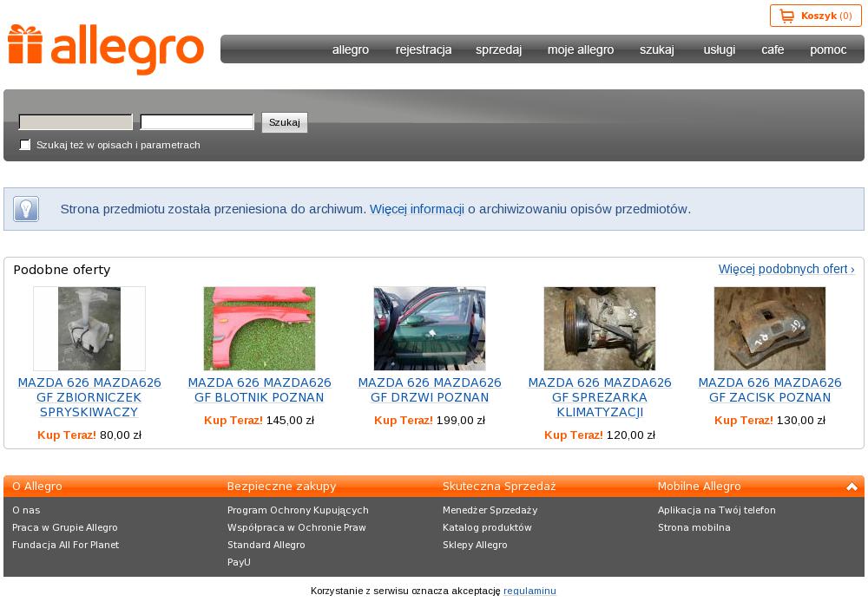Open the washer fluid tank thumbnail
Viewport: 868px width, 608px height.
89,329
